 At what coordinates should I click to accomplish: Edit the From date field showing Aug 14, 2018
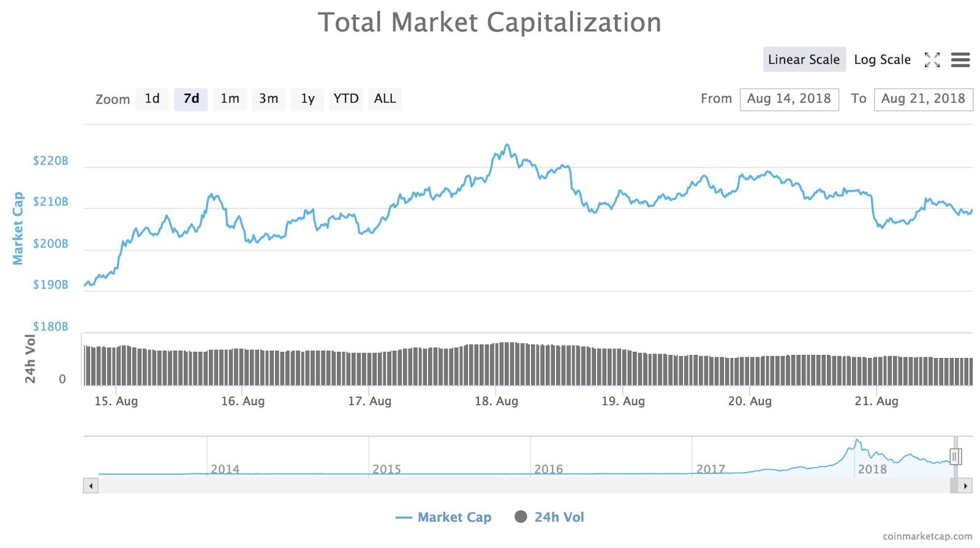[789, 99]
